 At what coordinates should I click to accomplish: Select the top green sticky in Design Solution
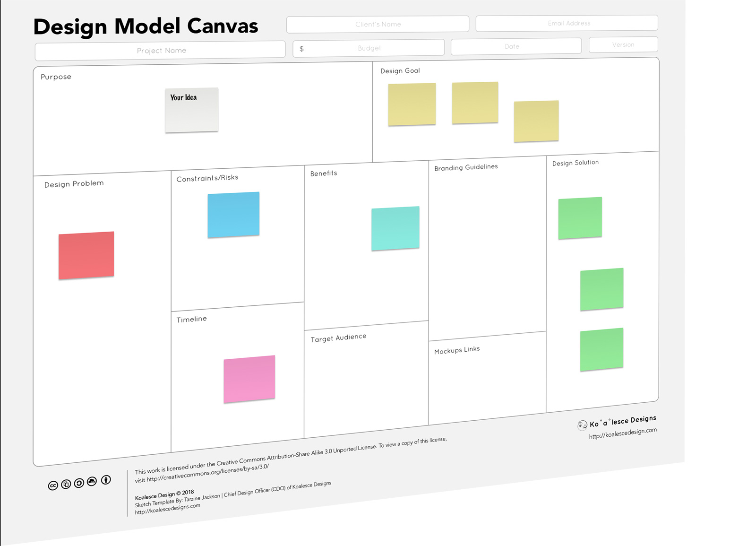[x=580, y=218]
